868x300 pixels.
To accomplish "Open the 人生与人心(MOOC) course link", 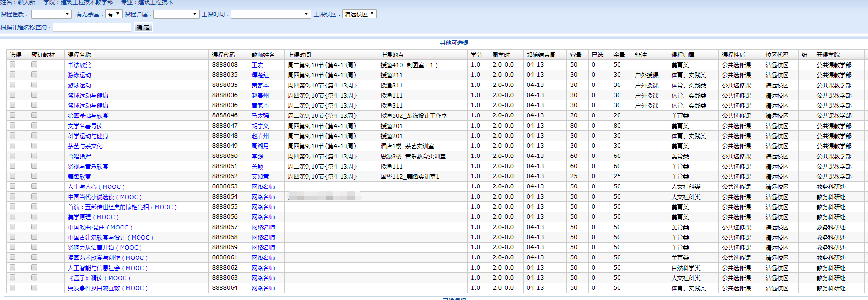I will point(96,187).
